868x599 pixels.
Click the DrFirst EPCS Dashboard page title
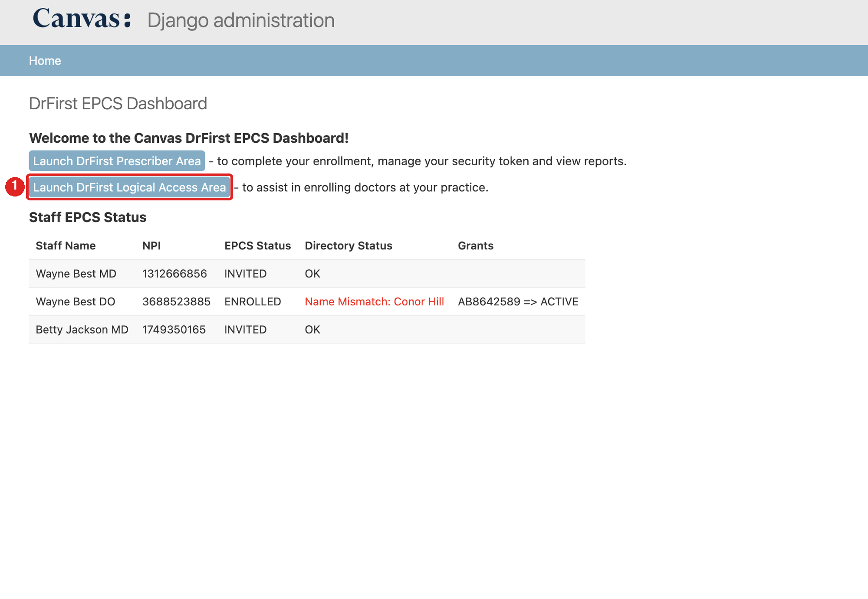[x=118, y=104]
